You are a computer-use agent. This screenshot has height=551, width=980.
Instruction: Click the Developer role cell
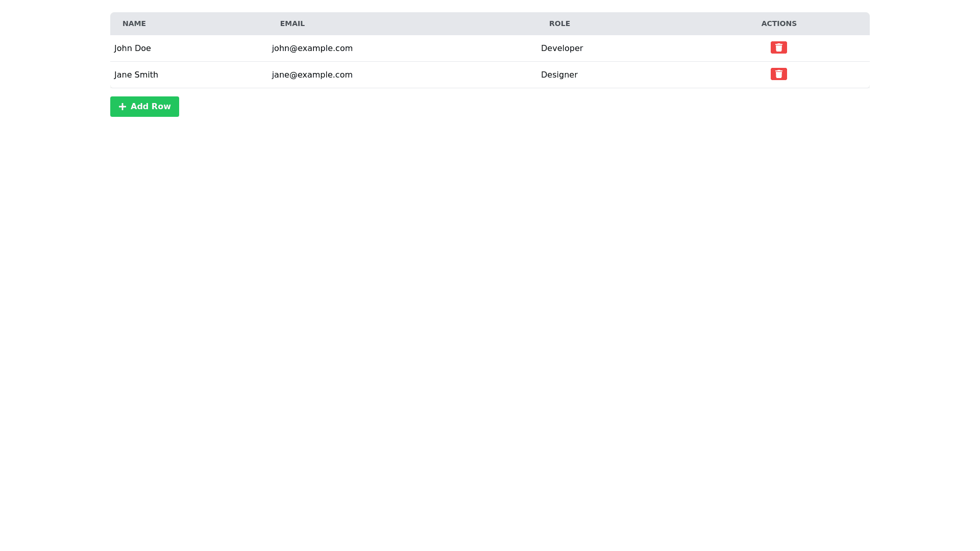[561, 48]
